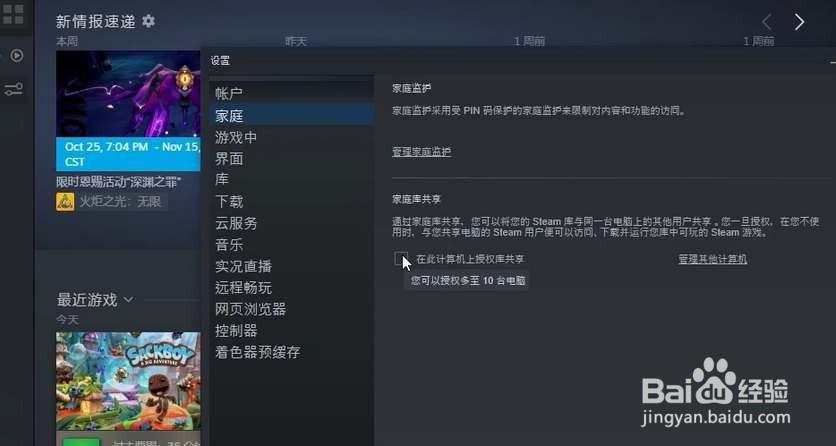The height and width of the screenshot is (446, 836).
Task: Click the 管理其他计算机 link
Action: tap(712, 259)
